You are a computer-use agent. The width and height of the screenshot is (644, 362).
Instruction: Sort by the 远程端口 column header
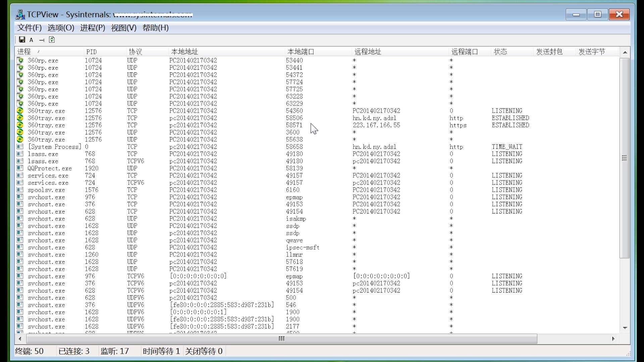pyautogui.click(x=470, y=52)
